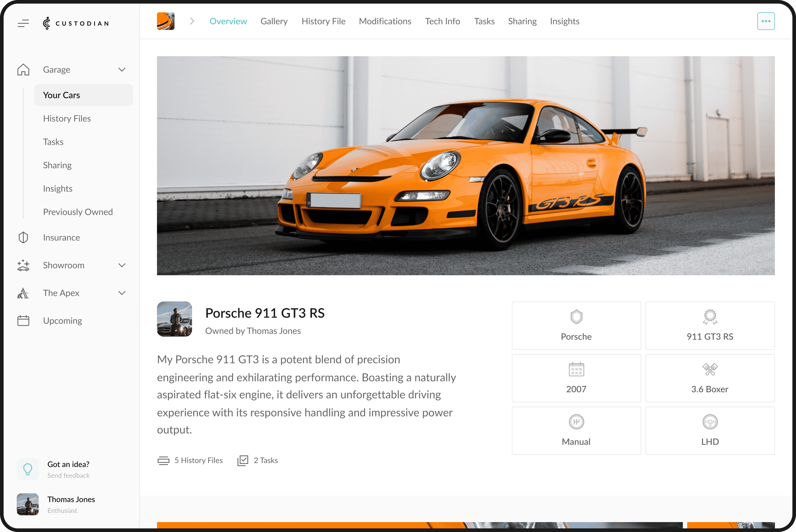
Task: Click The Apex road icon
Action: pyautogui.click(x=23, y=293)
